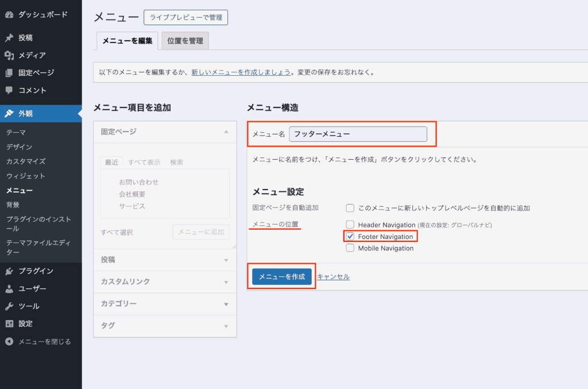
Task: Click the 固定ページ pages icon
Action: [9, 73]
